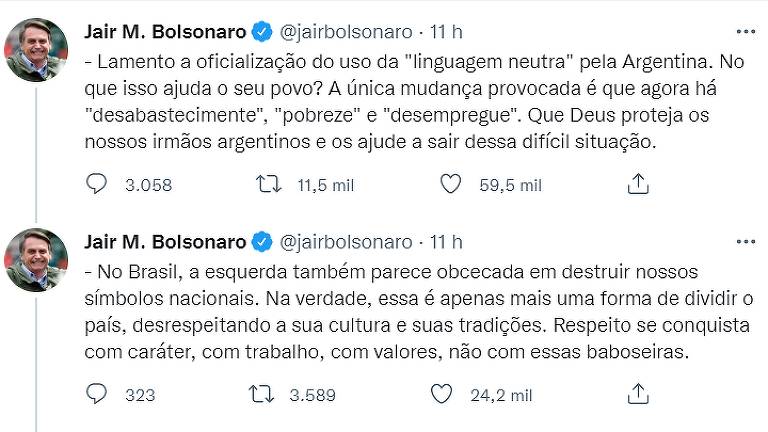Reply to the second tweet about Brasil
This screenshot has width=768, height=432.
point(97,394)
